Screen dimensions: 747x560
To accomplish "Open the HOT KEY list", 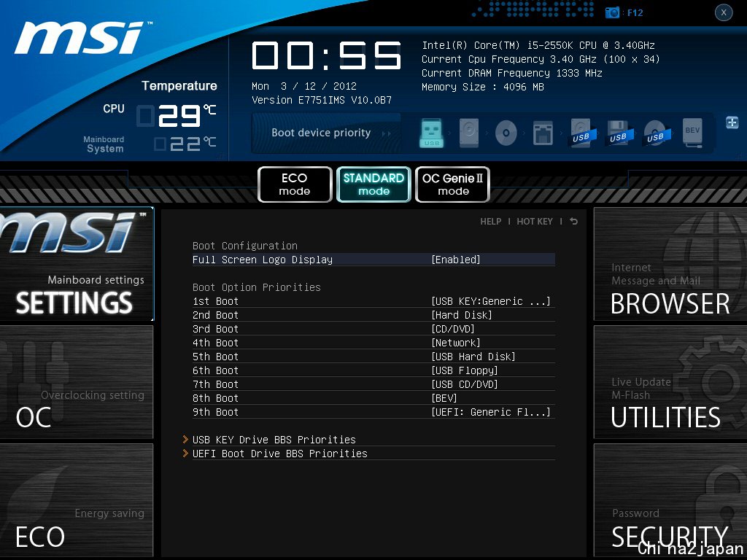I will click(x=535, y=222).
